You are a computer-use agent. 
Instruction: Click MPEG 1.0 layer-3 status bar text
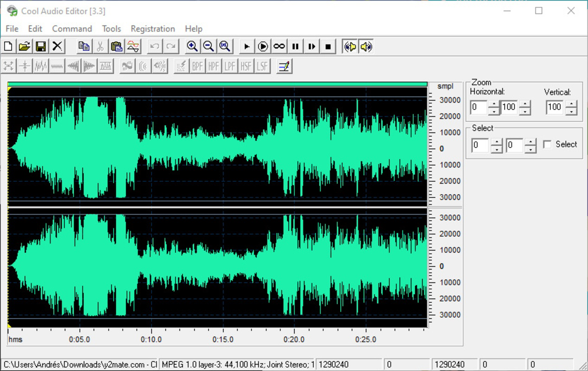coord(237,365)
